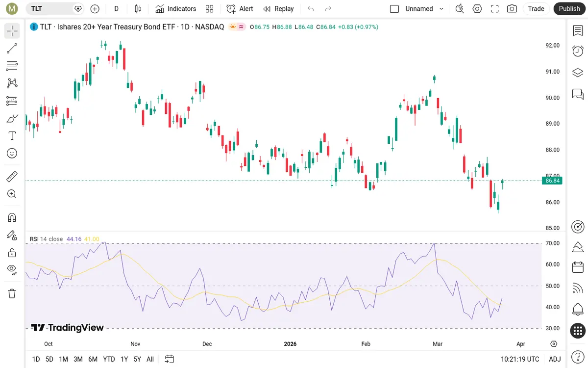Expand the Unnamed layout dropdown

click(441, 9)
